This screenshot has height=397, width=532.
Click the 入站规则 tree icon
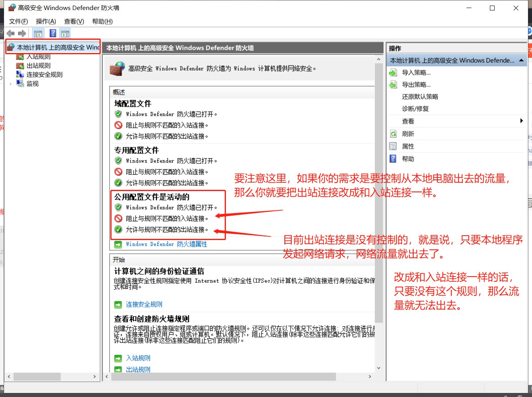coord(20,57)
